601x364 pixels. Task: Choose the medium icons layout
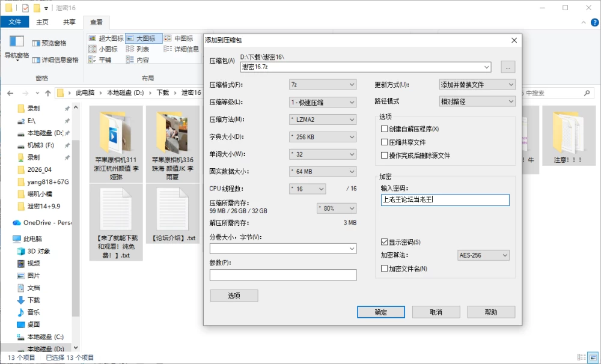pyautogui.click(x=178, y=38)
